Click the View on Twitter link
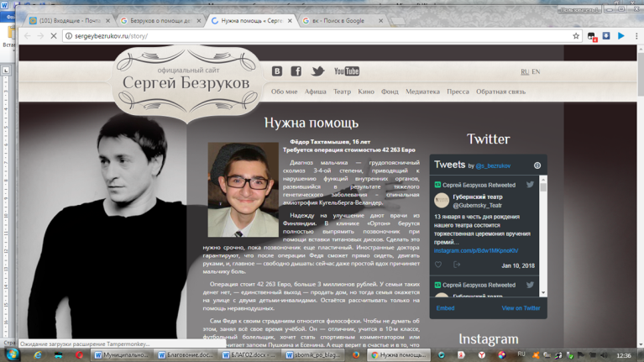The image size is (644, 362). point(521,308)
